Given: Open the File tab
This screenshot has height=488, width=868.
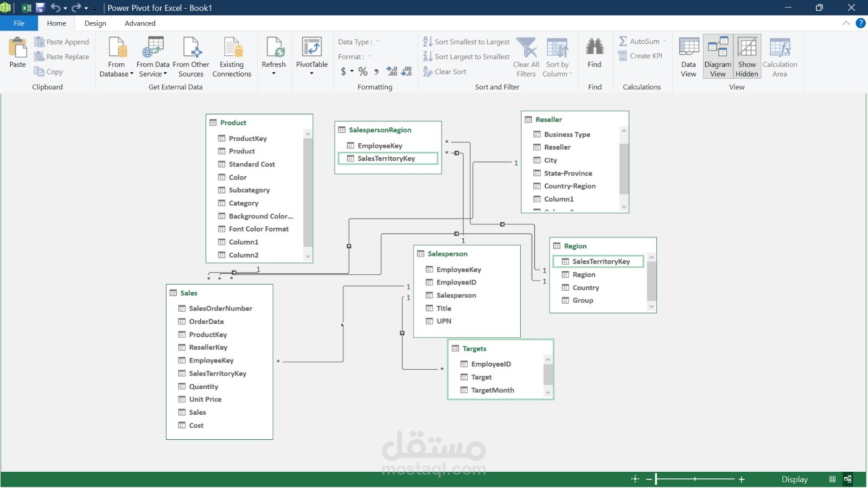Looking at the screenshot, I should click(19, 23).
